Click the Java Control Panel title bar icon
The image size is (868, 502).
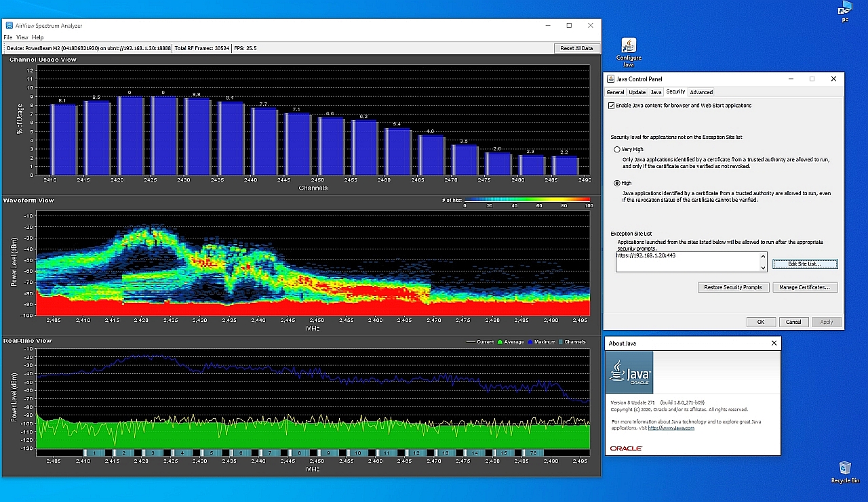click(610, 79)
